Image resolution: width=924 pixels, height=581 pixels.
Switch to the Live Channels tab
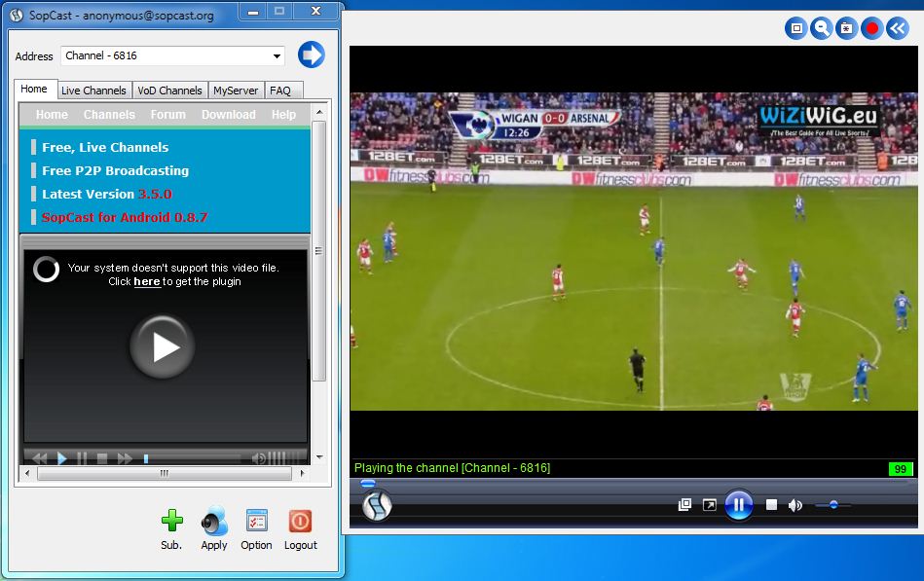(x=93, y=91)
